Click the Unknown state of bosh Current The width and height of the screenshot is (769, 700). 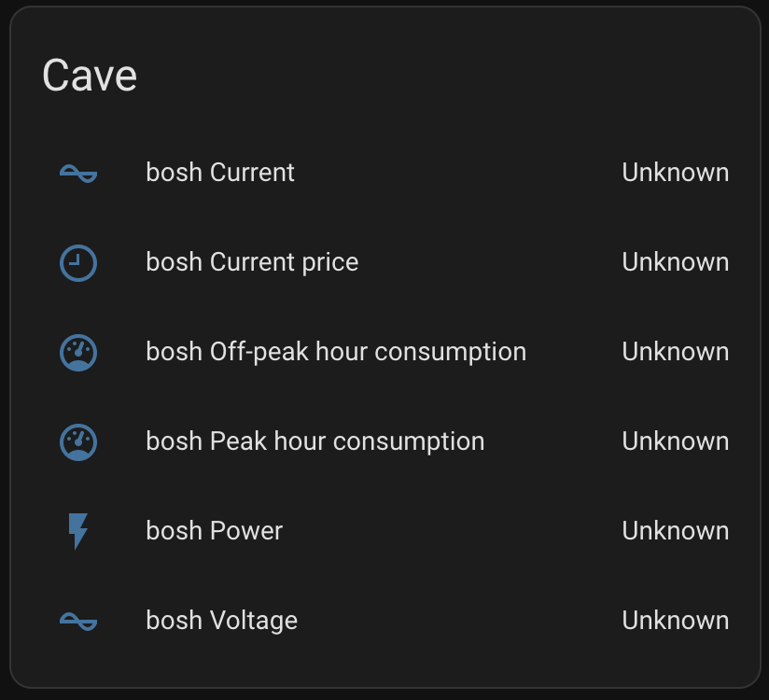point(676,173)
